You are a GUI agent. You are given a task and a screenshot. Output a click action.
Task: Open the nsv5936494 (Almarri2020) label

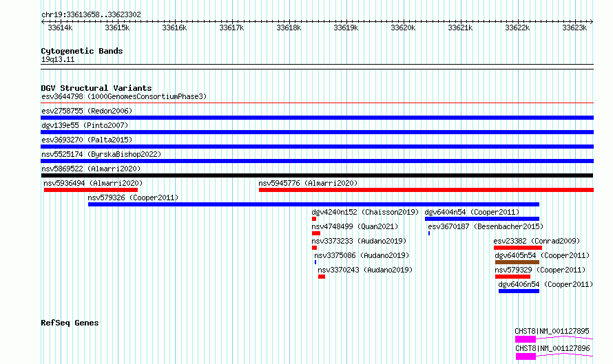click(x=93, y=183)
